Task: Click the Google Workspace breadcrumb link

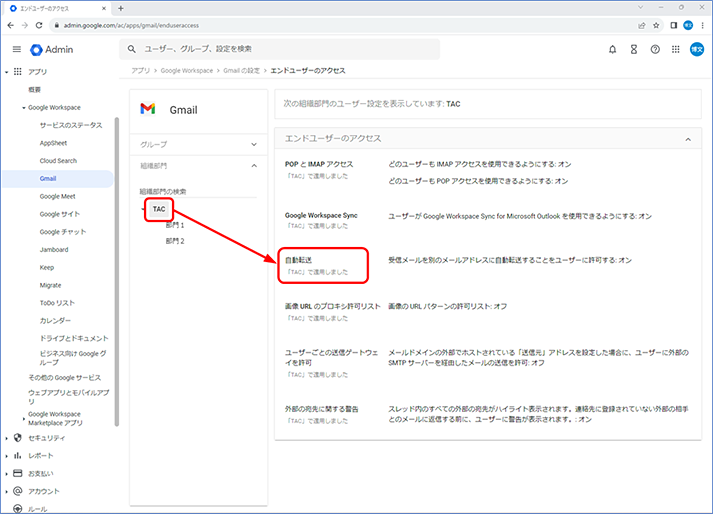Action: [186, 71]
